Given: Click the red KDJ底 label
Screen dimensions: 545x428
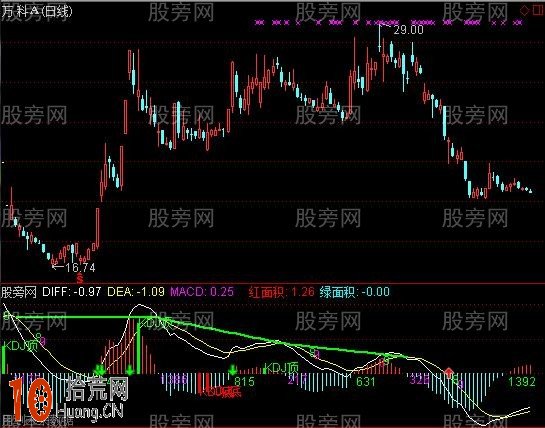Looking at the screenshot, I should coord(221,392).
